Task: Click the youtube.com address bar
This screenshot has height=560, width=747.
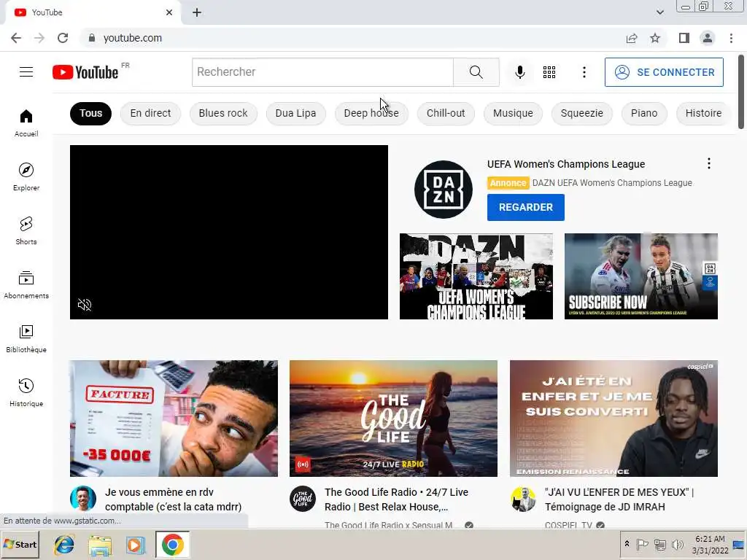Action: click(352, 38)
